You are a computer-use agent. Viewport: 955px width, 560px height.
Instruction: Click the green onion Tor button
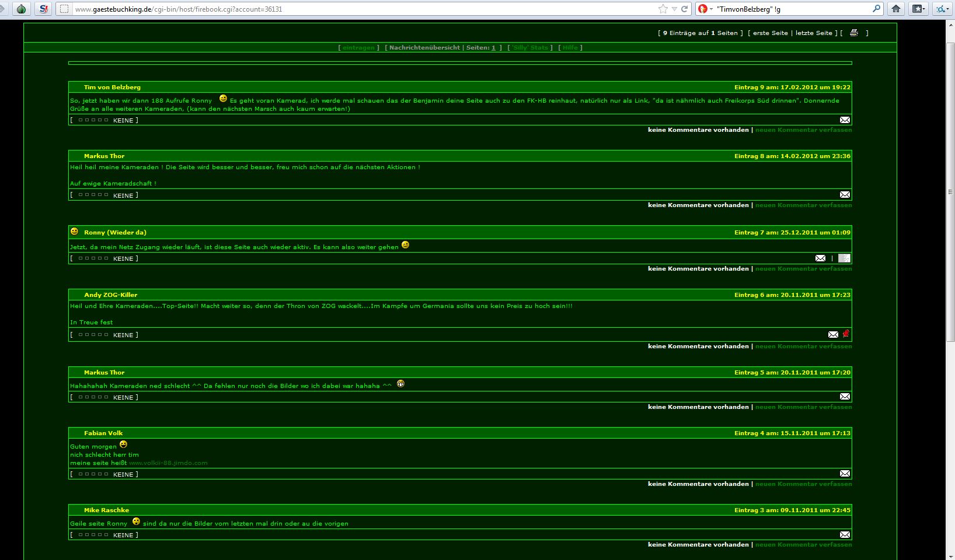click(22, 9)
